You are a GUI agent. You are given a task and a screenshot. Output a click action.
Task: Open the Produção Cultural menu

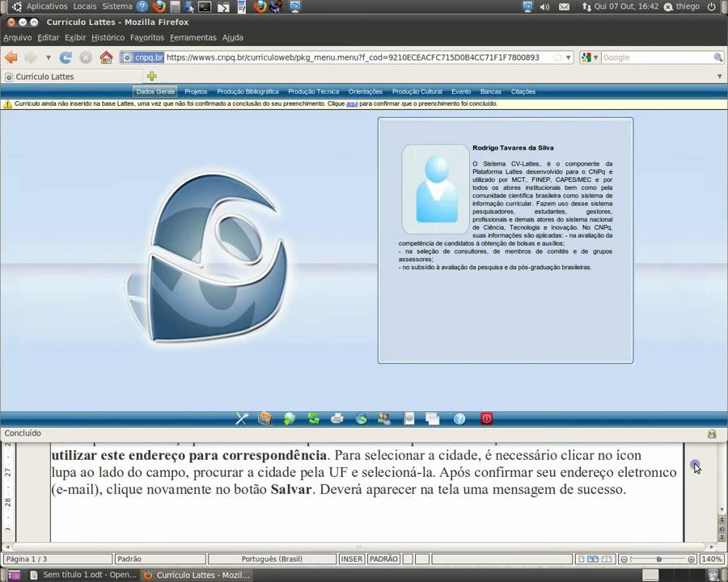click(x=417, y=91)
